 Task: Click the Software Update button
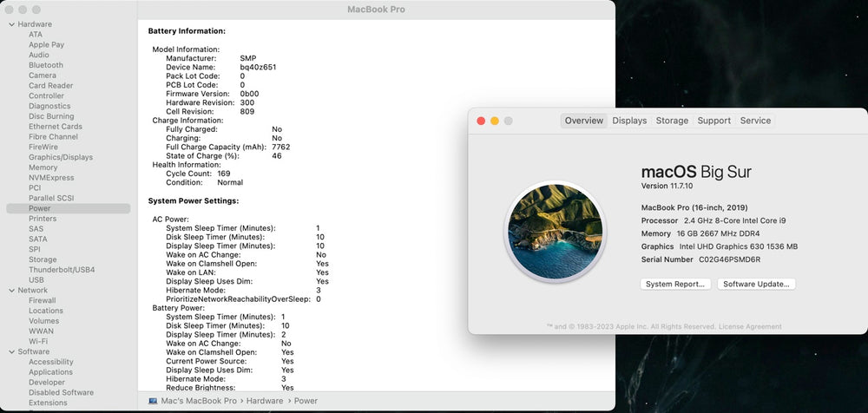pos(756,284)
